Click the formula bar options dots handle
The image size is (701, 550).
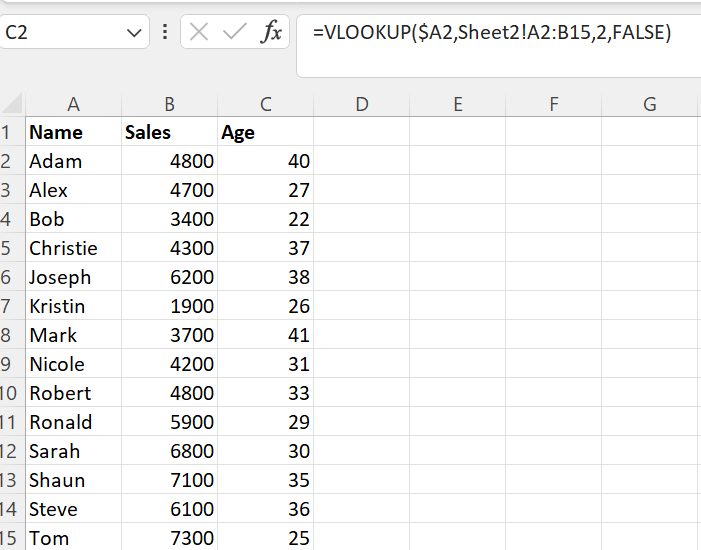tap(165, 32)
